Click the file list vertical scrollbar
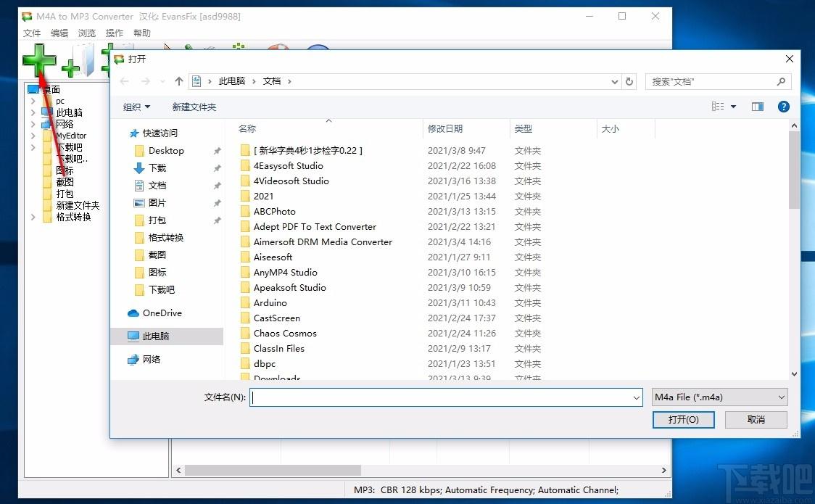 point(794,169)
